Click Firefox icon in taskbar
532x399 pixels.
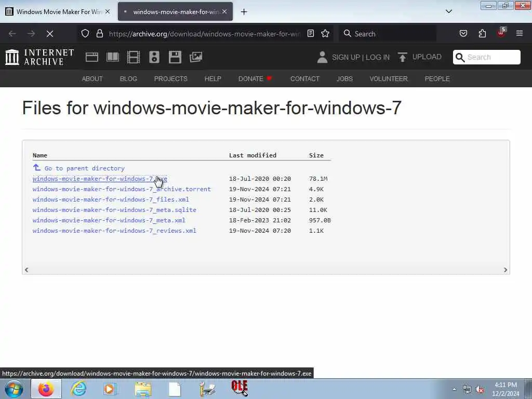coord(46,389)
